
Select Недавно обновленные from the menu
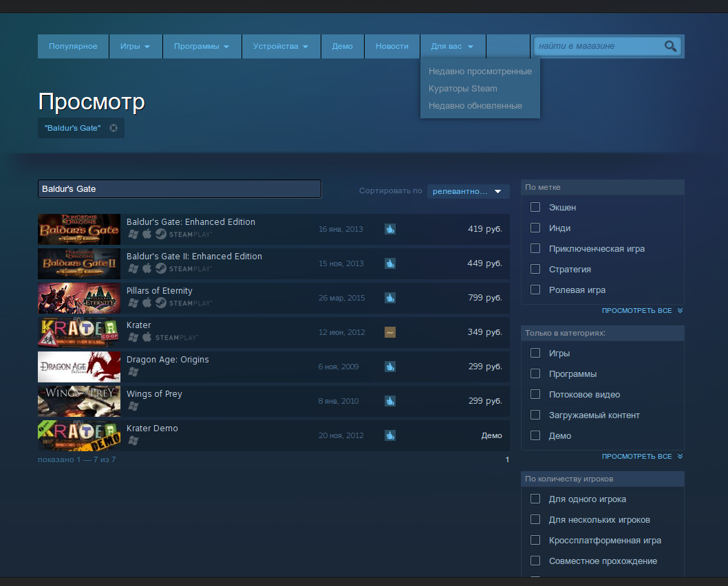(475, 106)
